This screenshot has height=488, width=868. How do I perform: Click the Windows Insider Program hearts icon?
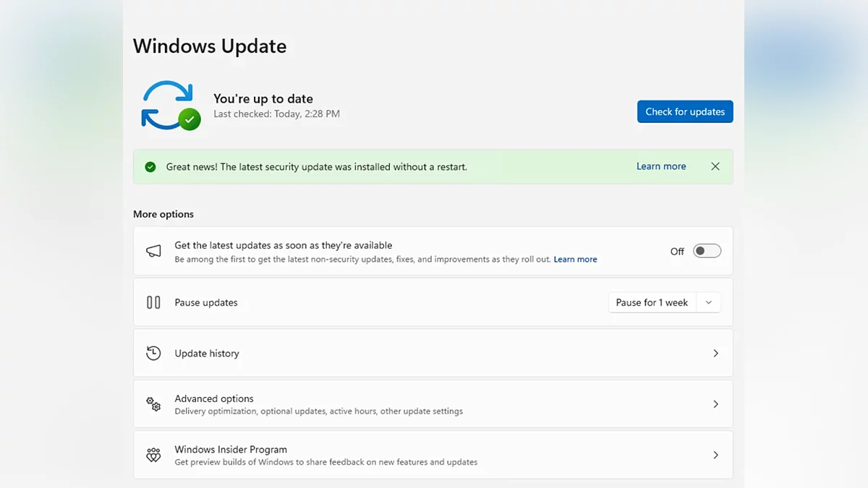[153, 455]
